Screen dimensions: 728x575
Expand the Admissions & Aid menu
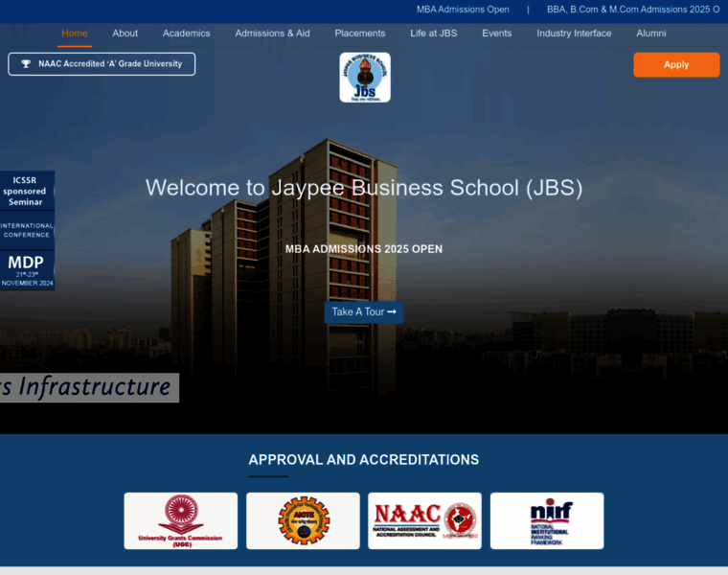(273, 34)
